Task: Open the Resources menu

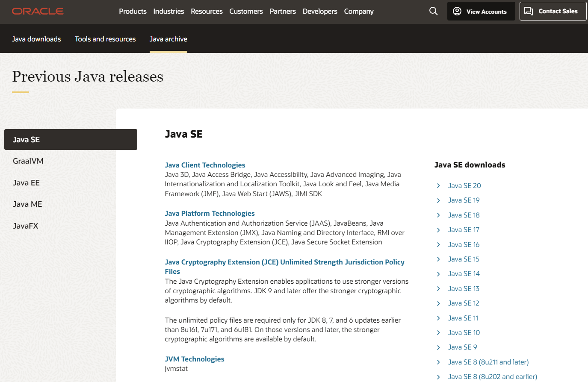Action: [x=207, y=11]
